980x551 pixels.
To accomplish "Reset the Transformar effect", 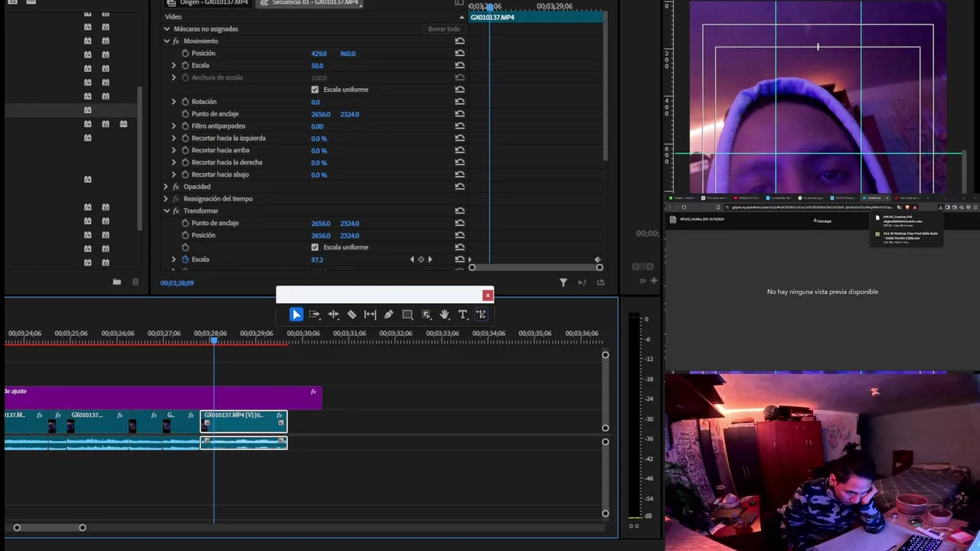I will coord(459,211).
